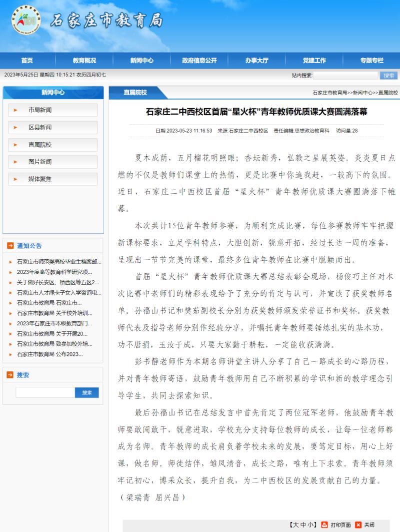Click the red print page icon
400x532 pixels.
(x=325, y=524)
